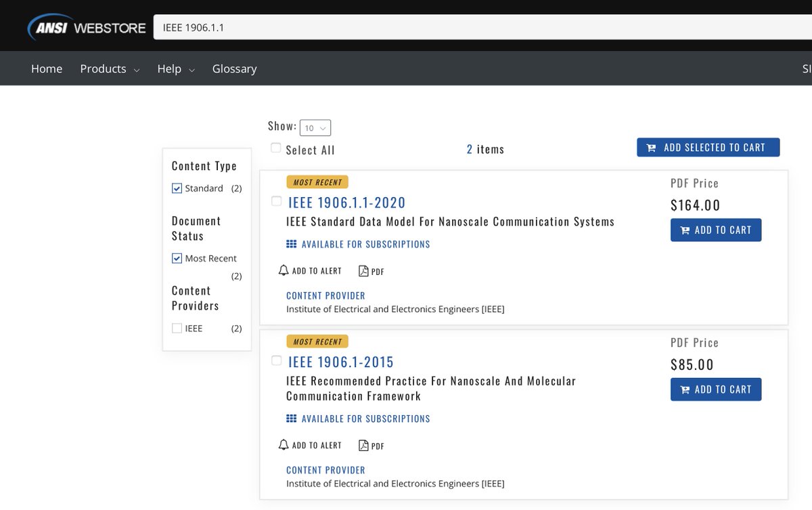Viewport: 812px width, 510px height.
Task: Click PDF icon under IEEE 1906.1.1-2020
Action: pos(363,271)
